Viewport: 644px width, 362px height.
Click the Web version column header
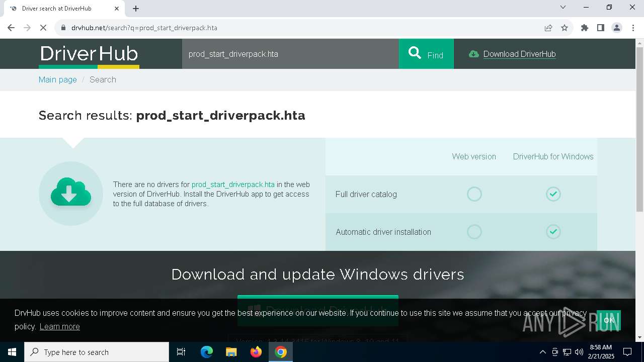click(474, 156)
